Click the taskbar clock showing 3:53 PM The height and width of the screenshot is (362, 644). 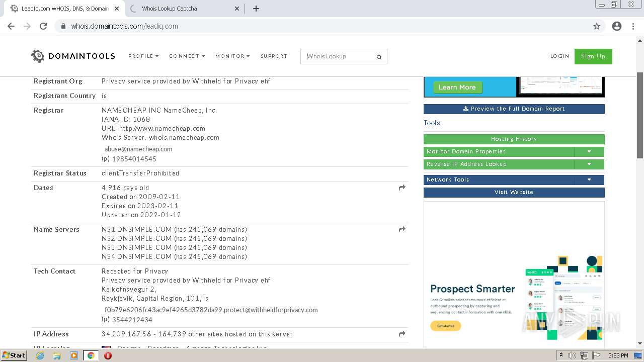pyautogui.click(x=618, y=355)
